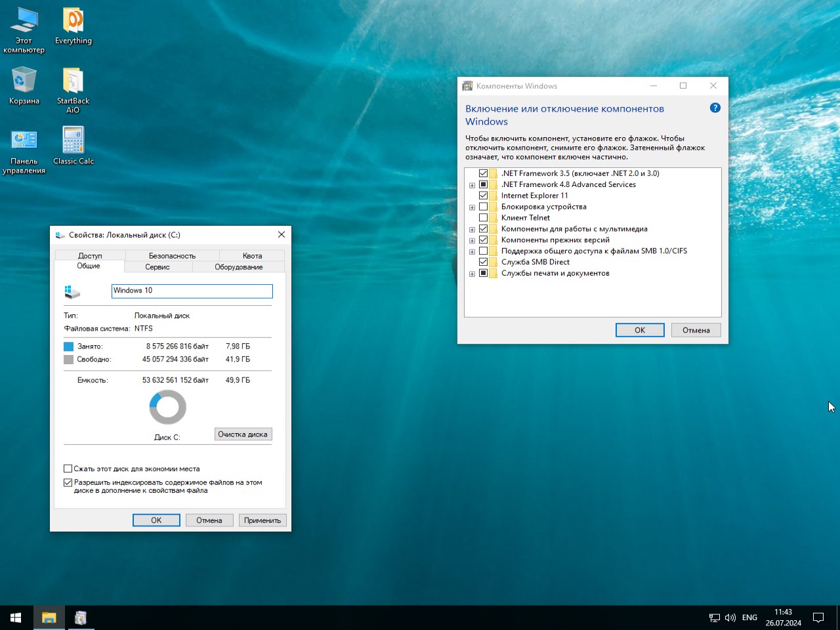Toggle the Компоненты прежних версий checkbox
Screen dimensions: 840x630
pyautogui.click(x=484, y=240)
